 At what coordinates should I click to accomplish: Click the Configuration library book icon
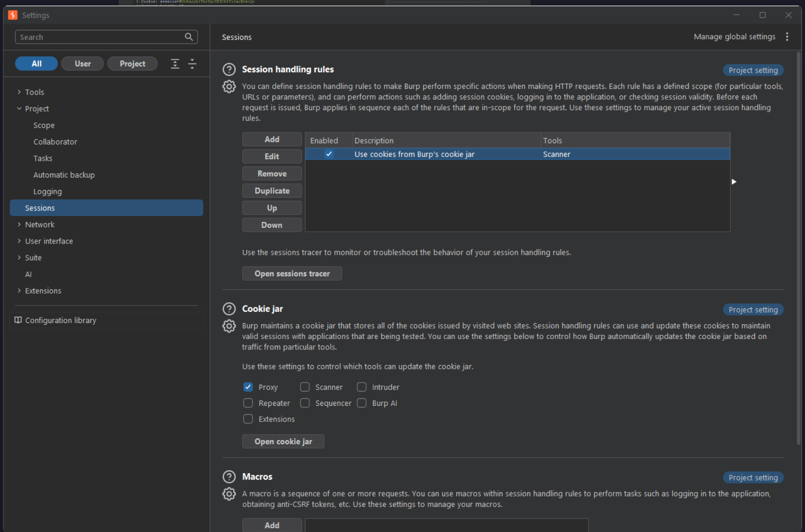tap(18, 320)
